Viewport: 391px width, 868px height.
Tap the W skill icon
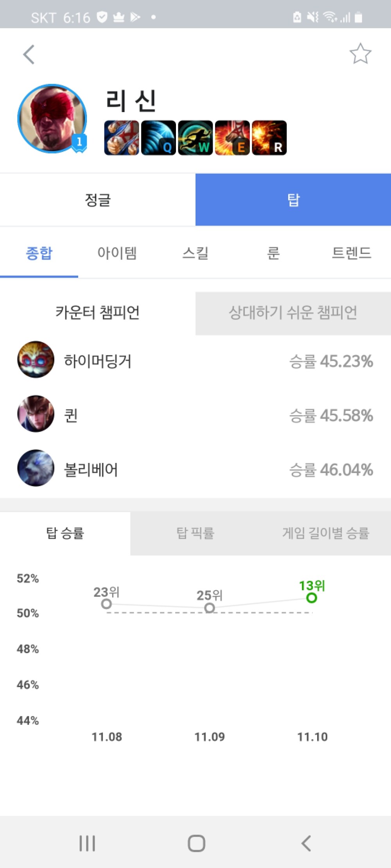coord(195,138)
